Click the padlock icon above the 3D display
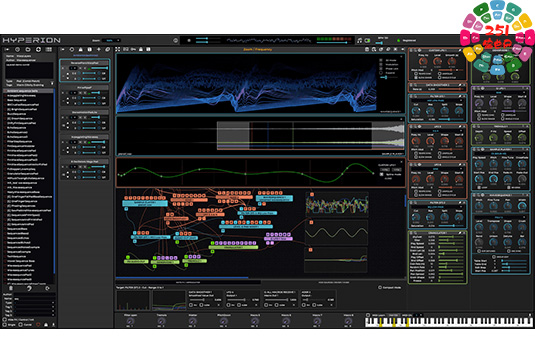535x363 pixels. click(141, 49)
